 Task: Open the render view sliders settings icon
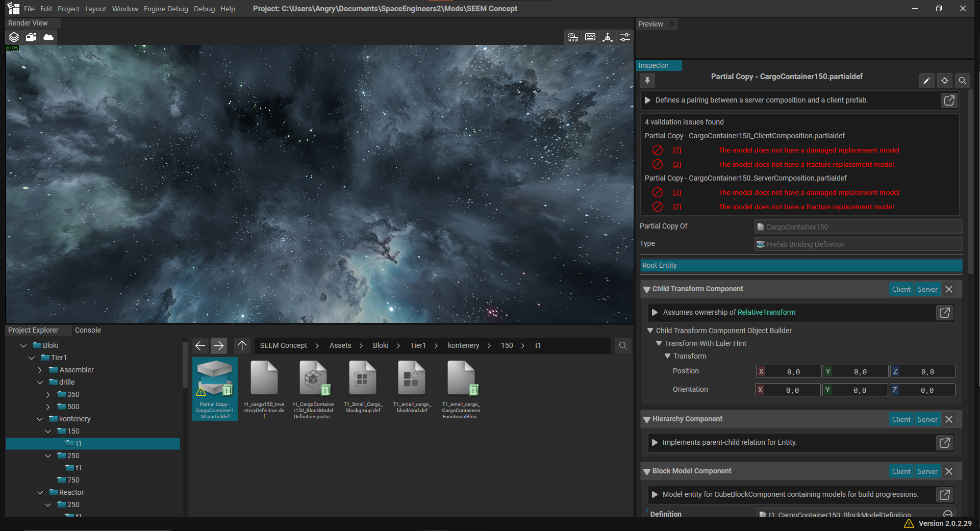(x=625, y=37)
